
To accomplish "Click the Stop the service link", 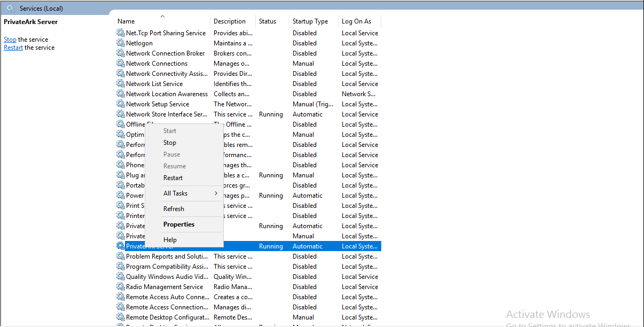I will tap(10, 39).
